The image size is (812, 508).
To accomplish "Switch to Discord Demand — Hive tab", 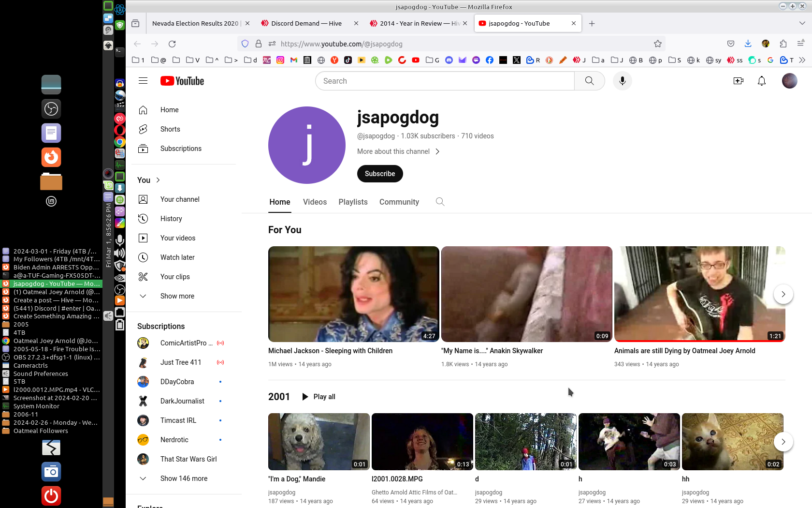I will (306, 23).
